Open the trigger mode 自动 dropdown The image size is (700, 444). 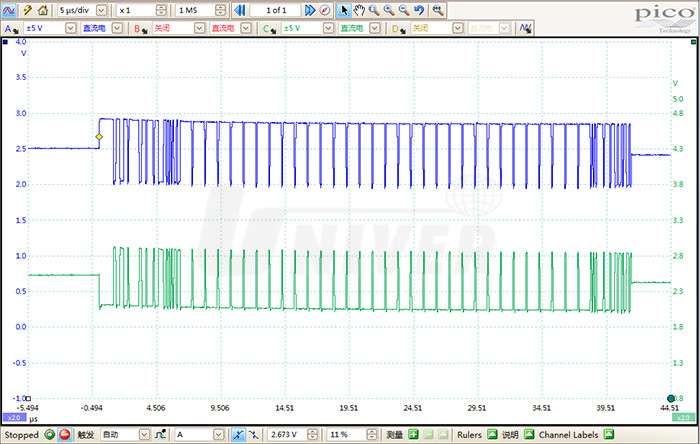click(146, 435)
